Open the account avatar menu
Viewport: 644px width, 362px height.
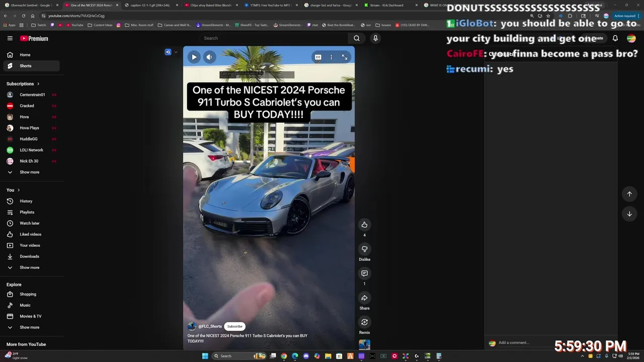pos(631,38)
